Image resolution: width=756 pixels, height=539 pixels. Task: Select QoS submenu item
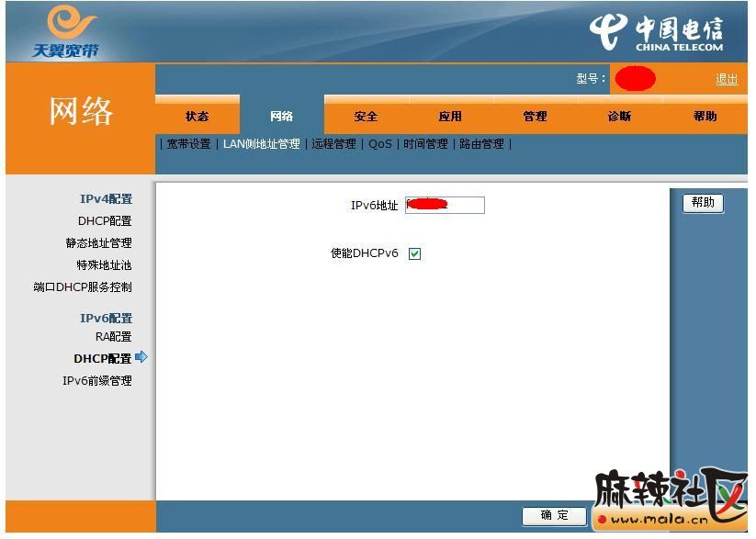[x=379, y=144]
